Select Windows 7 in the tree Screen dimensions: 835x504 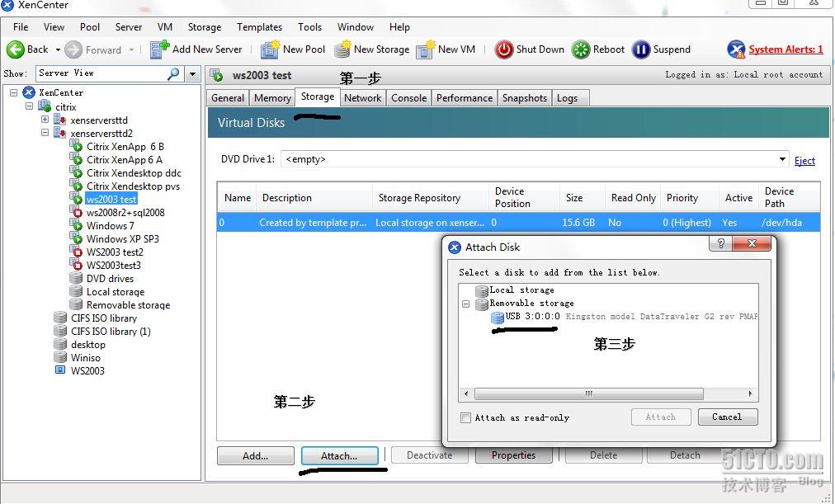[x=111, y=225]
